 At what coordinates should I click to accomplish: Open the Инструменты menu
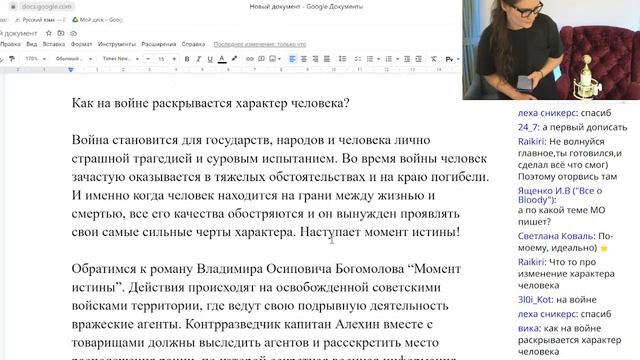117,44
